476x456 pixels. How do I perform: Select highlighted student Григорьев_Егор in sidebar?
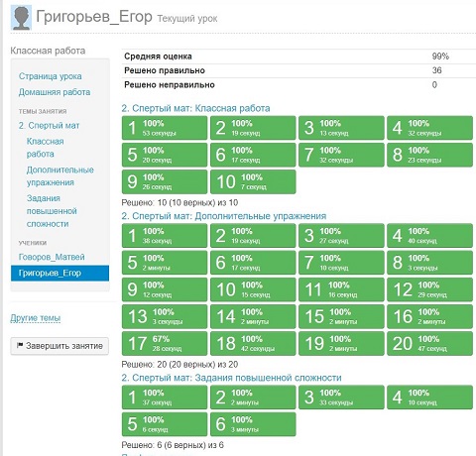pos(59,273)
